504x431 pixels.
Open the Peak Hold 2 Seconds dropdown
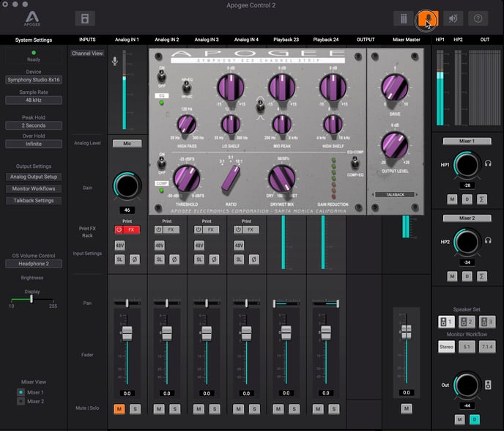click(34, 125)
